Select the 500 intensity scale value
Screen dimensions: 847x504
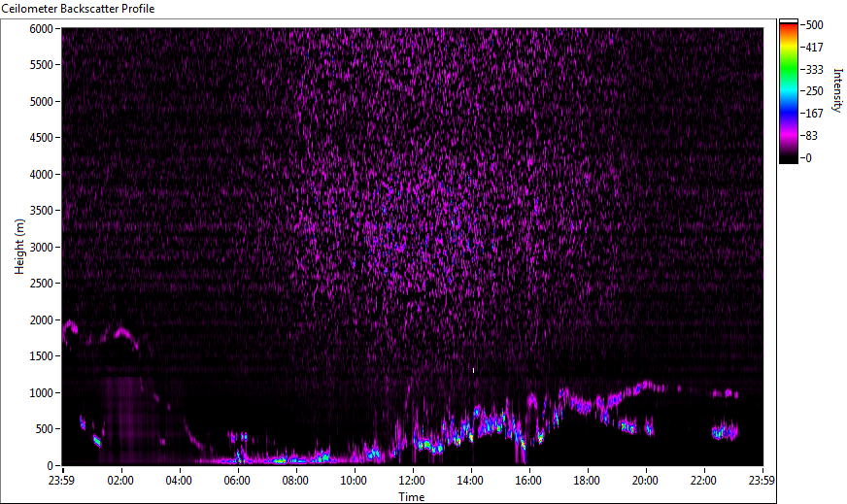point(814,25)
